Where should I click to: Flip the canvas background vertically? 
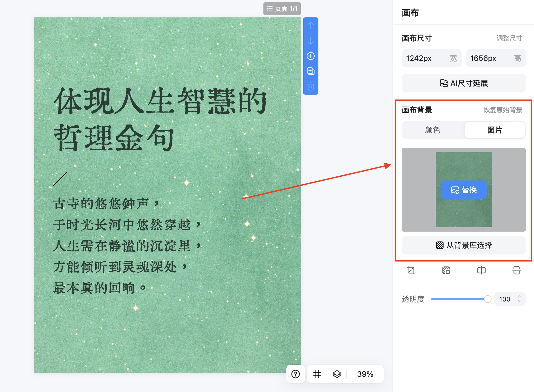(x=517, y=270)
